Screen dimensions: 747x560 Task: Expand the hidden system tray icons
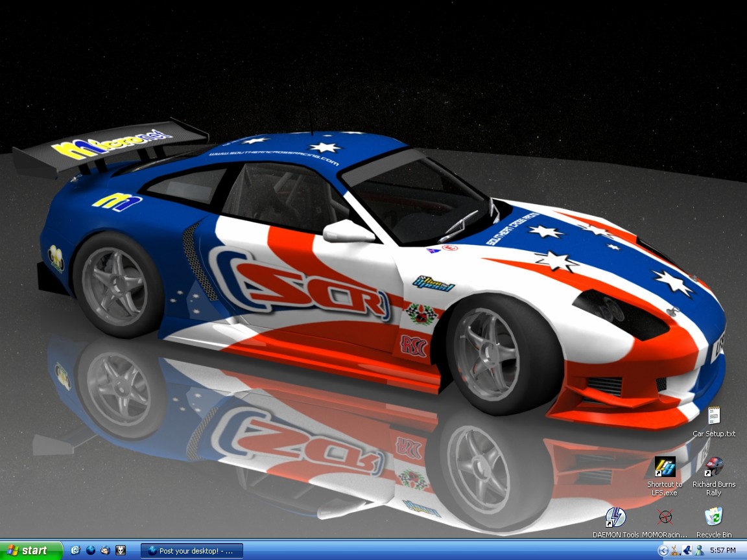663,551
